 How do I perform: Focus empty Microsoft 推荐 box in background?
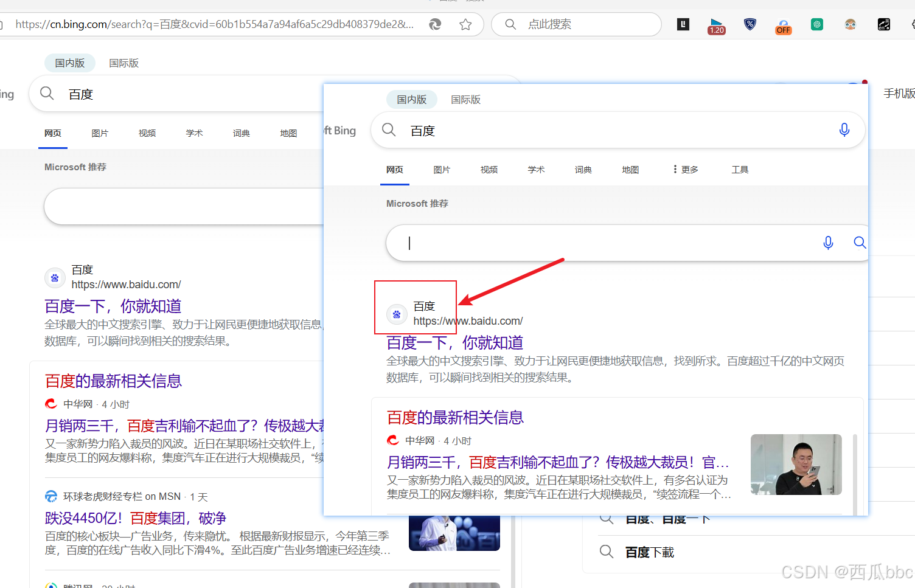[184, 207]
